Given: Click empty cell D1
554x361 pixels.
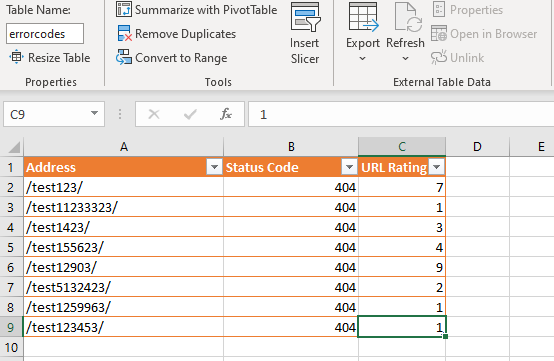Looking at the screenshot, I should (x=477, y=167).
